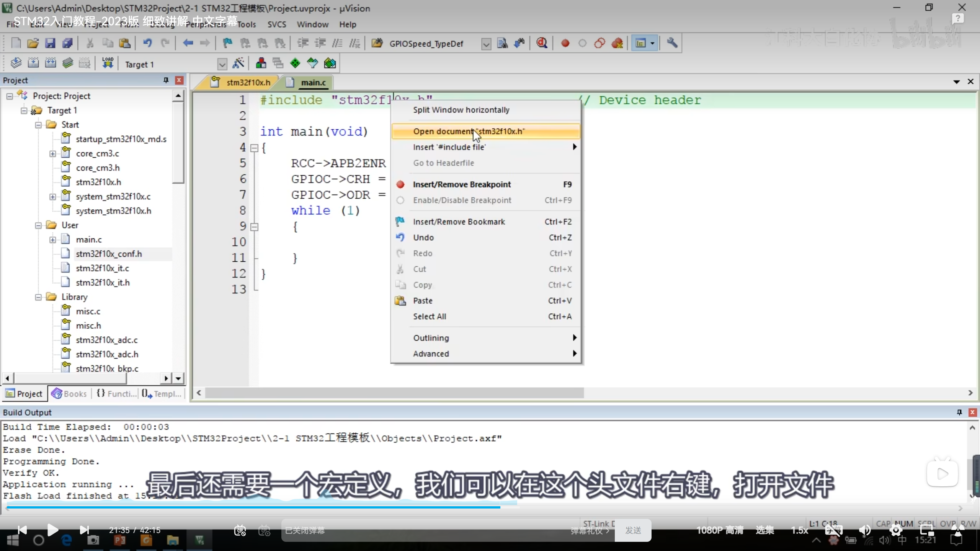Click the Save file toolbar icon

(50, 43)
